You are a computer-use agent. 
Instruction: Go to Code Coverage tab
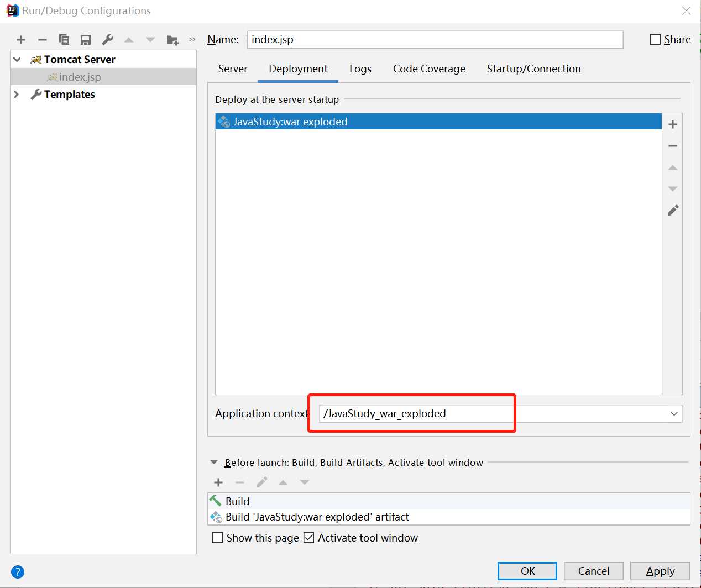pyautogui.click(x=429, y=69)
